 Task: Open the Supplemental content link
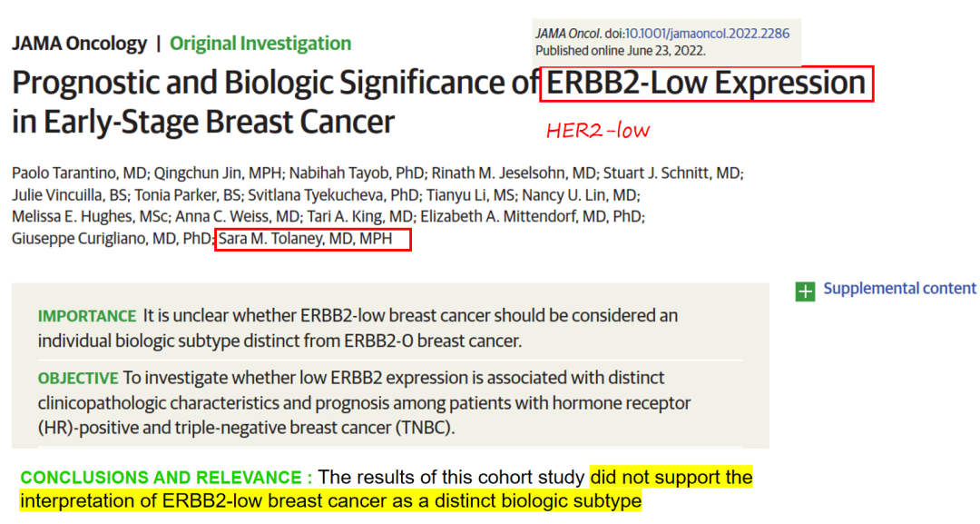coord(899,288)
